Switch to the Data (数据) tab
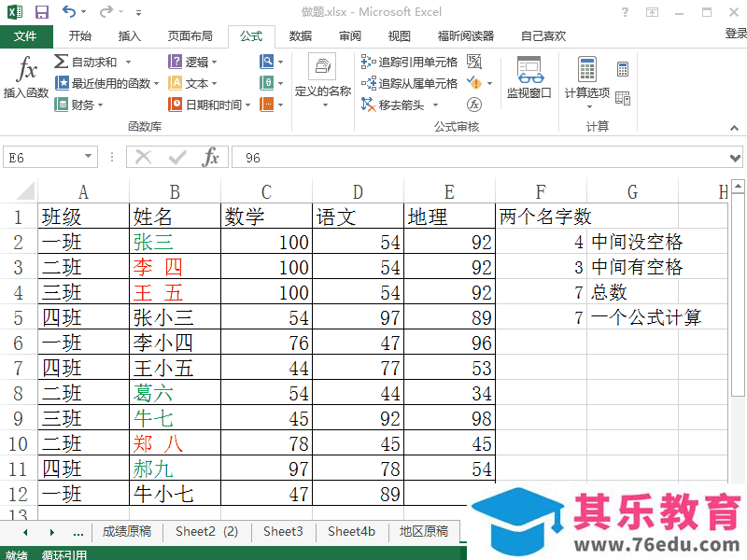The width and height of the screenshot is (747, 560). coord(301,36)
